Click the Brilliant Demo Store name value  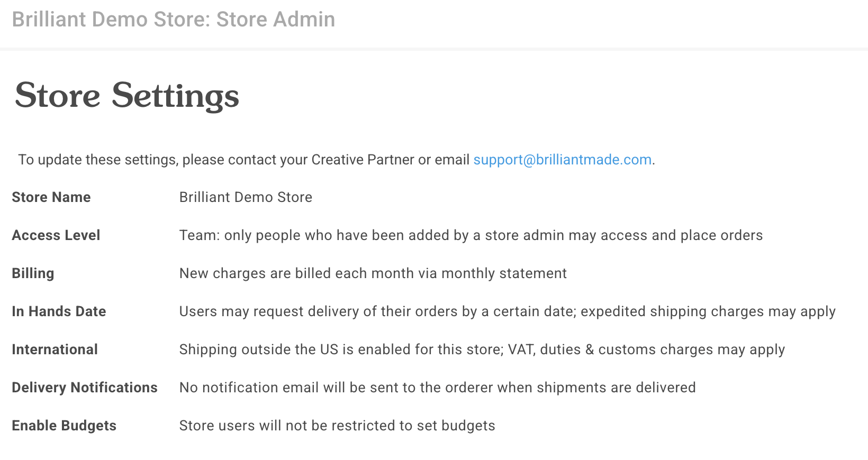(246, 197)
